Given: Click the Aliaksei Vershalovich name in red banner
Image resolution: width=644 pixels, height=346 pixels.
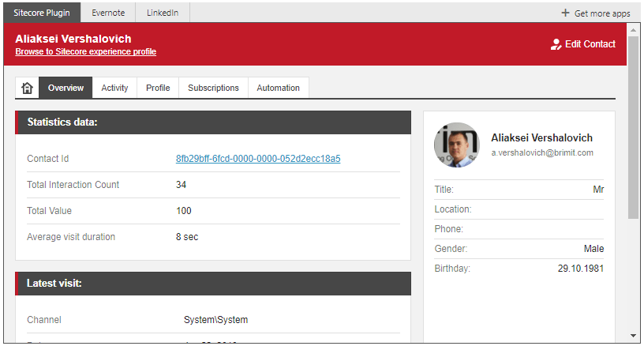Looking at the screenshot, I should click(x=73, y=39).
